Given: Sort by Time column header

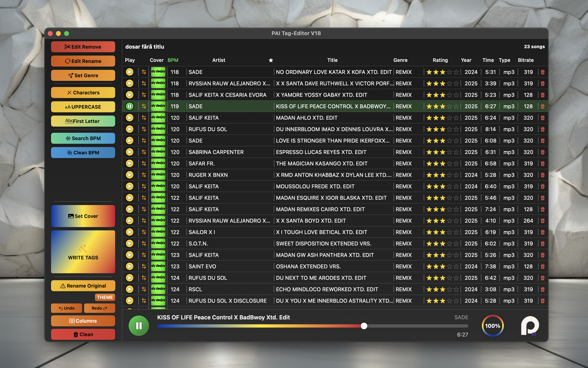Looking at the screenshot, I should (488, 60).
